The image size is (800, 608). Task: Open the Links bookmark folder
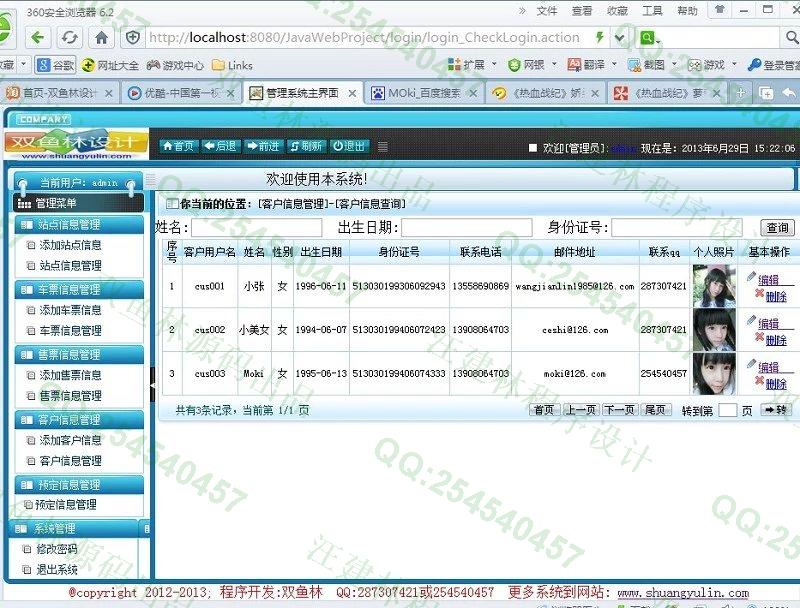tap(232, 65)
